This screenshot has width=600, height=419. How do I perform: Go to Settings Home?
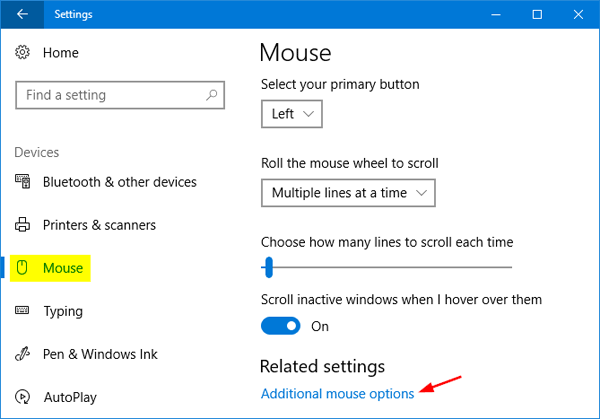click(x=60, y=53)
